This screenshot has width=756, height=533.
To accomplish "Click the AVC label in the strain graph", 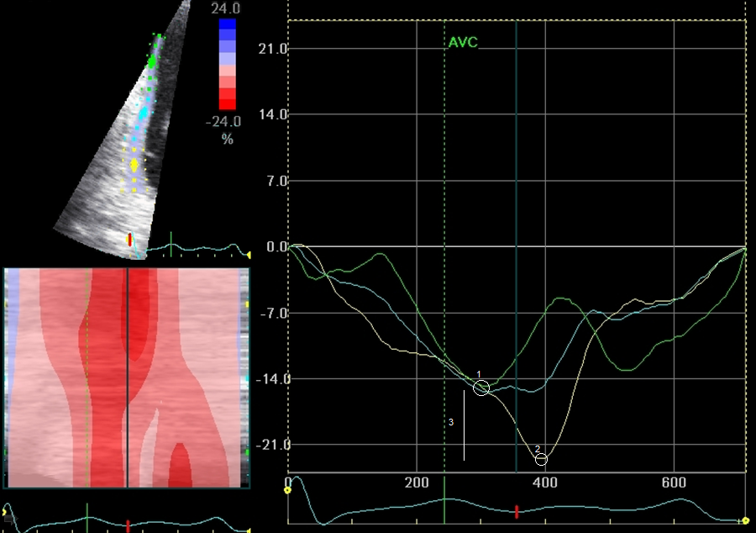I will 463,43.
